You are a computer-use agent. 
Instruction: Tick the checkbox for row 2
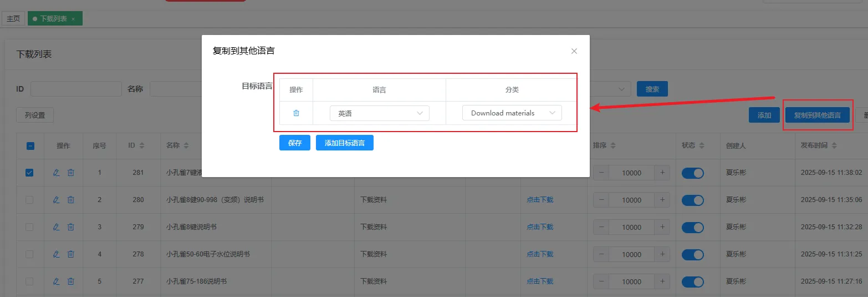pos(30,200)
